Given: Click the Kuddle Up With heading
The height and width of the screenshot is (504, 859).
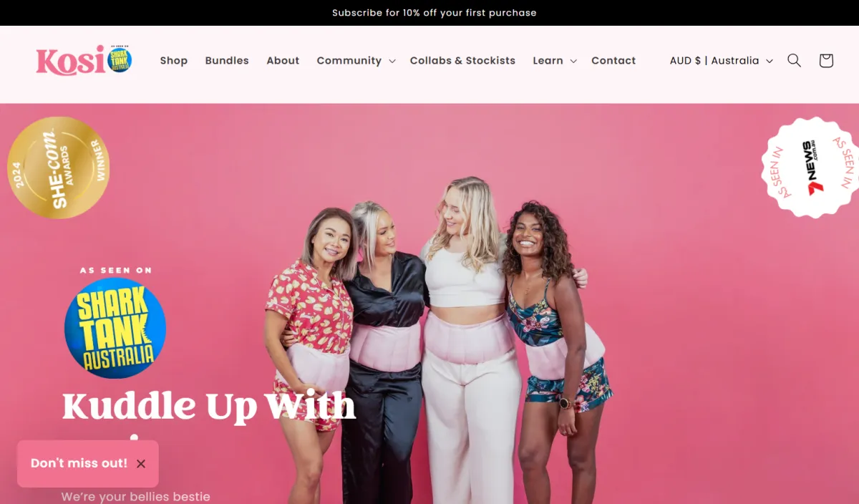Looking at the screenshot, I should [x=209, y=406].
